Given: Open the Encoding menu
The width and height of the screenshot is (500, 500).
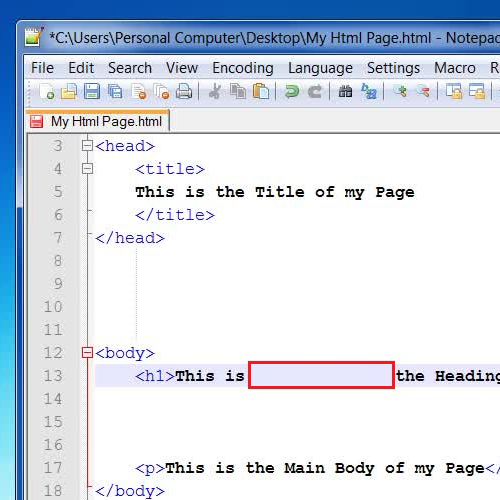Looking at the screenshot, I should tap(243, 68).
